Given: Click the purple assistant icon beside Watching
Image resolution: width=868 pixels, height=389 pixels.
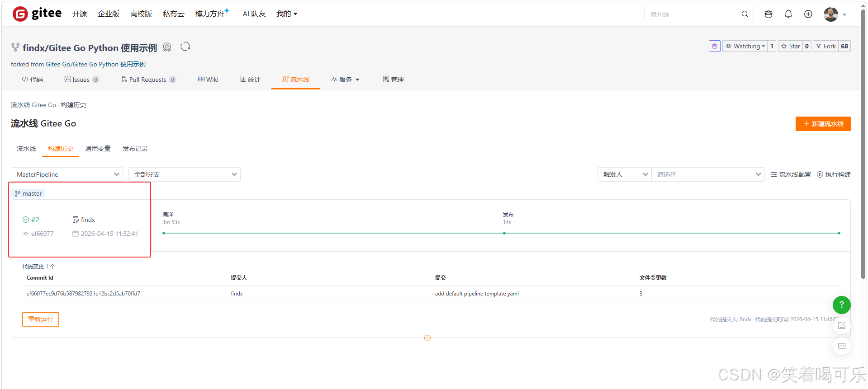Looking at the screenshot, I should pyautogui.click(x=714, y=46).
